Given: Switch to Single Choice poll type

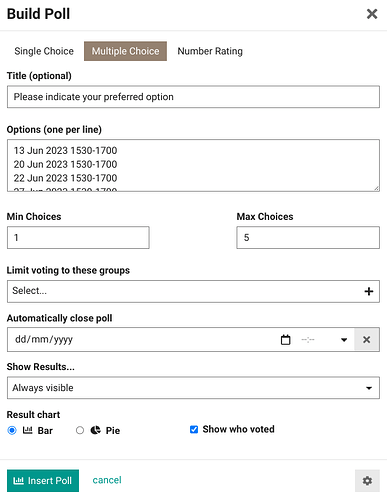Looking at the screenshot, I should pos(44,51).
